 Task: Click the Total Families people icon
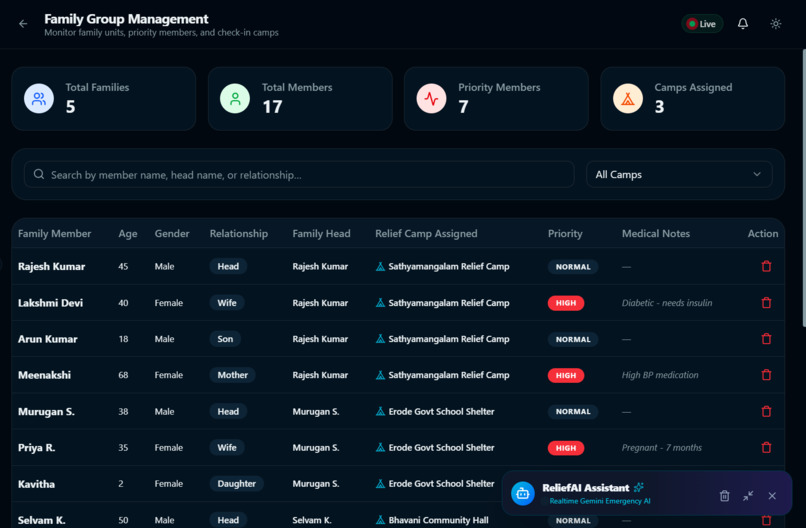tap(39, 99)
